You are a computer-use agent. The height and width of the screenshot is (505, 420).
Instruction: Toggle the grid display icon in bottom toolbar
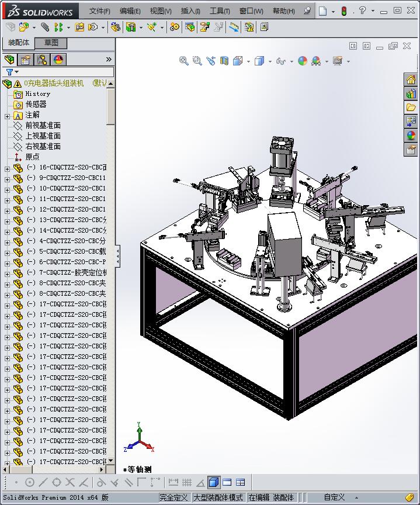187,482
